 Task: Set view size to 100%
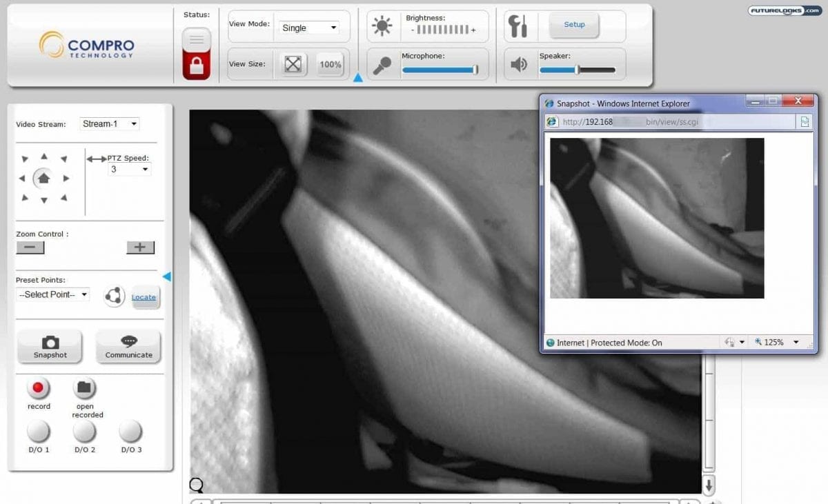pyautogui.click(x=331, y=64)
